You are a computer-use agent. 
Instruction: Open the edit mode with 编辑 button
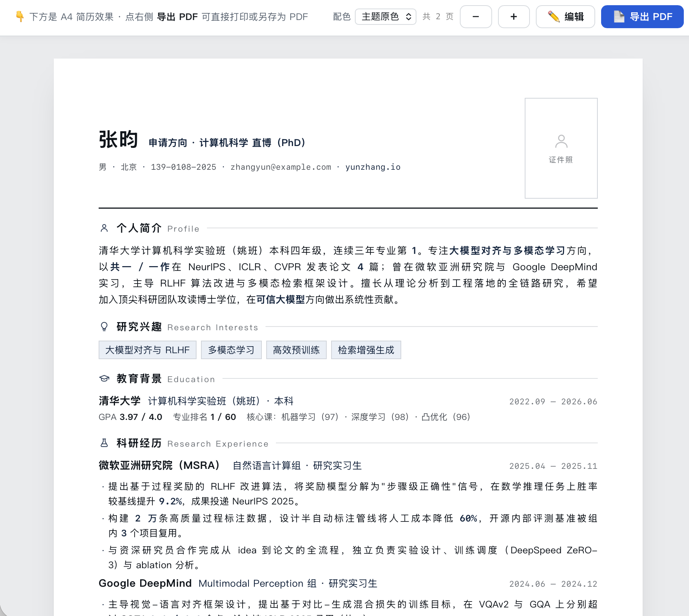coord(565,17)
